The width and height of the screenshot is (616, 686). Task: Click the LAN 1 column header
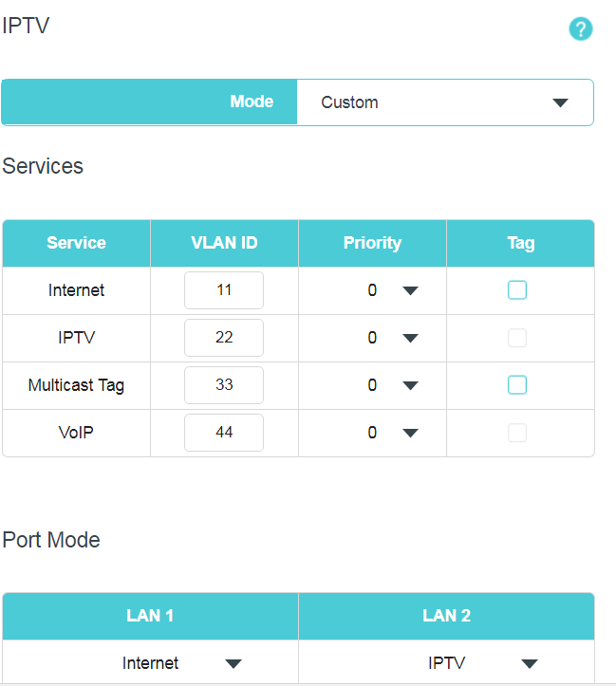[x=151, y=616]
